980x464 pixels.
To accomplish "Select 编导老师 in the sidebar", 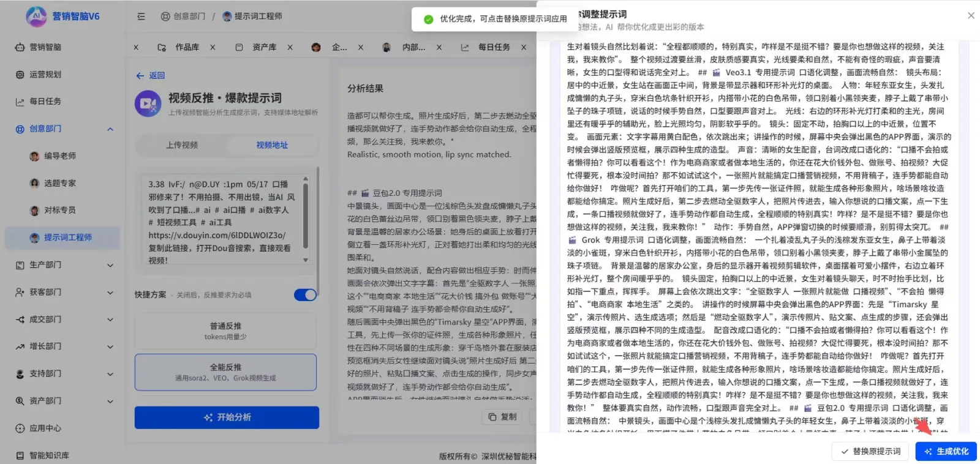I will click(x=62, y=156).
